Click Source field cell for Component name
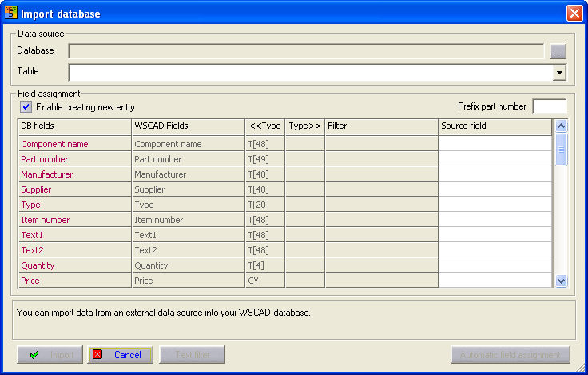 495,144
